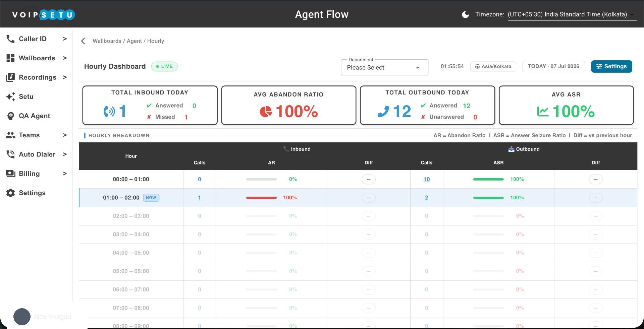Click the VoIP Setu logo
Screen dimensions: 644x329
(x=43, y=15)
